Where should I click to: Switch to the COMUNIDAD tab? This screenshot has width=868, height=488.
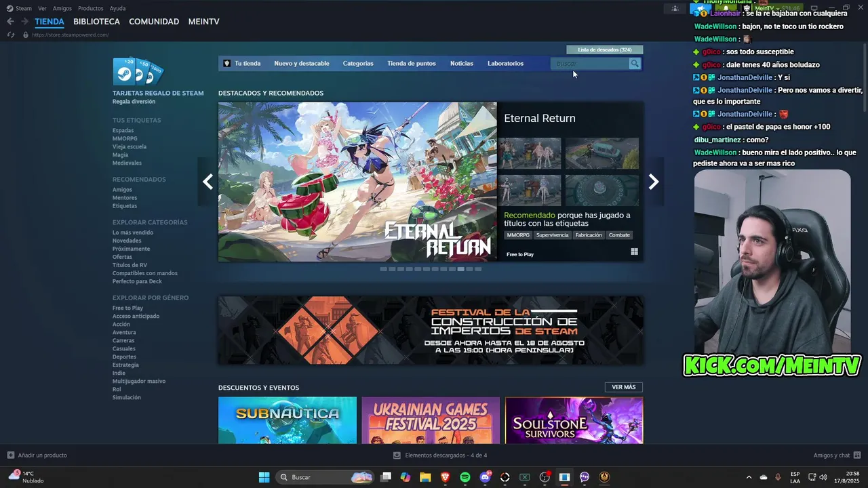tap(154, 22)
